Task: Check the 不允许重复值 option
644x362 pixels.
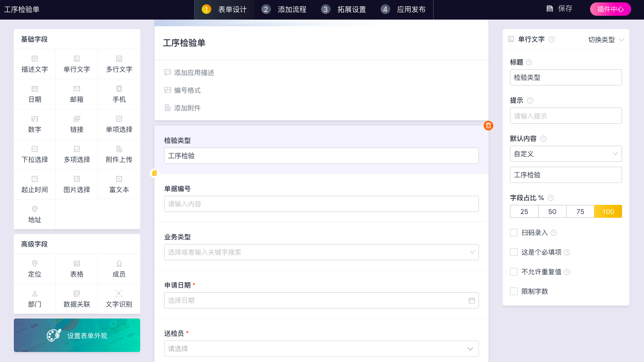Action: click(x=514, y=272)
